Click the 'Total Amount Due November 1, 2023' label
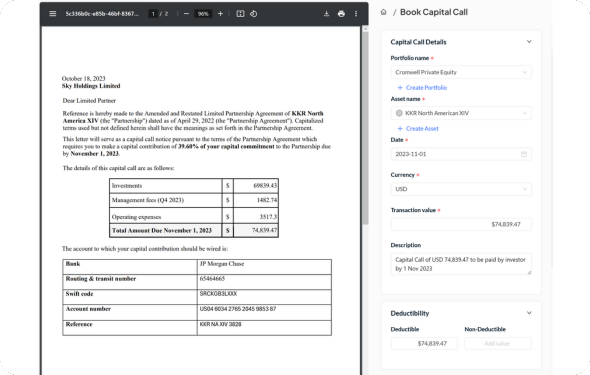The width and height of the screenshot is (590, 375). (162, 231)
